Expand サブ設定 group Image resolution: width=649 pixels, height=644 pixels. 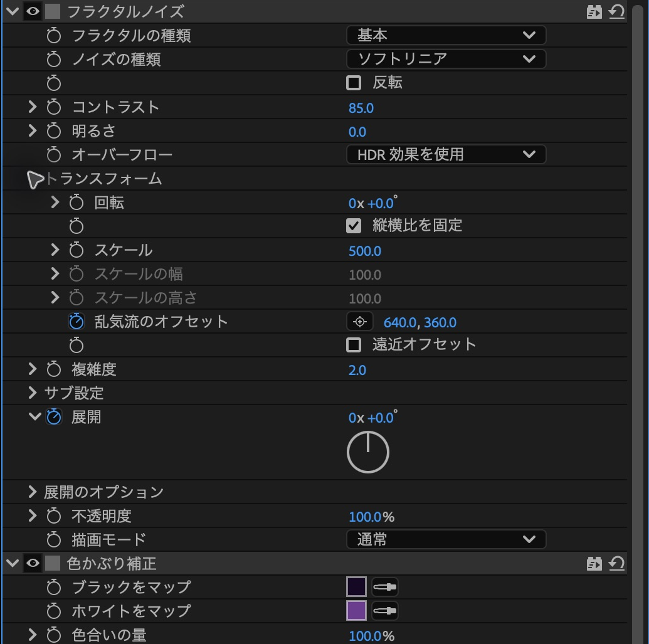[x=32, y=393]
